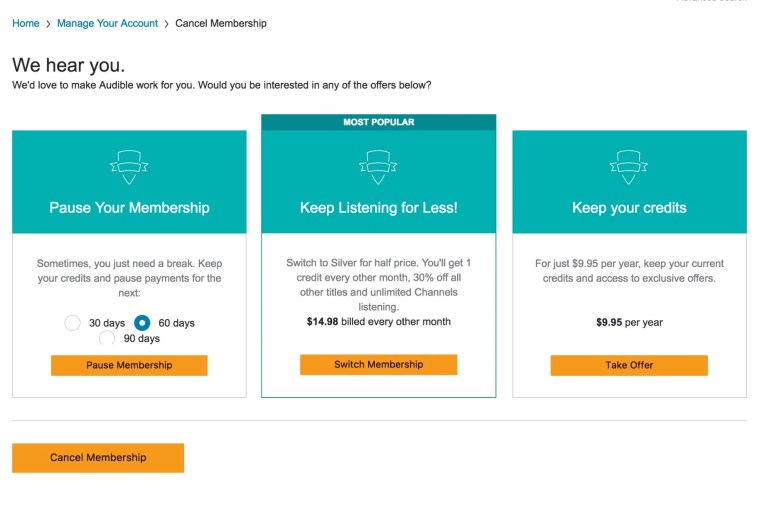The height and width of the screenshot is (505, 768).
Task: Click the Keep your credits badge icon
Action: pyautogui.click(x=629, y=166)
